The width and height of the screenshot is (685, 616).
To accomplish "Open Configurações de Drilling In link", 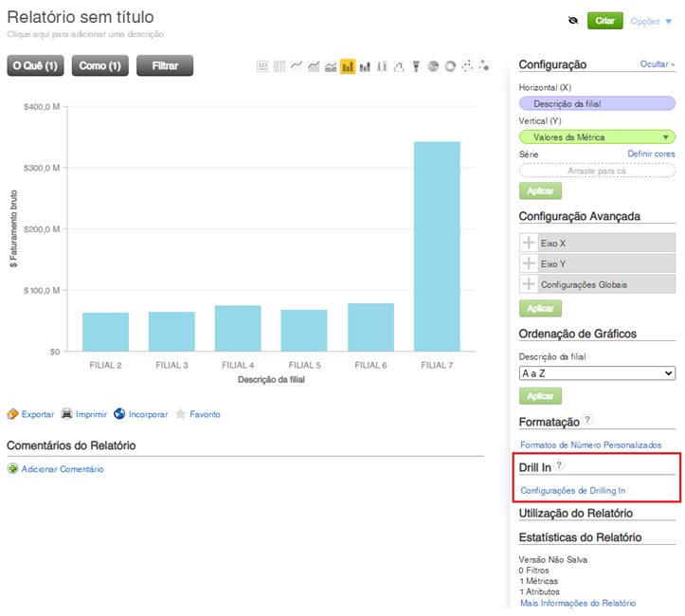I will pos(572,490).
